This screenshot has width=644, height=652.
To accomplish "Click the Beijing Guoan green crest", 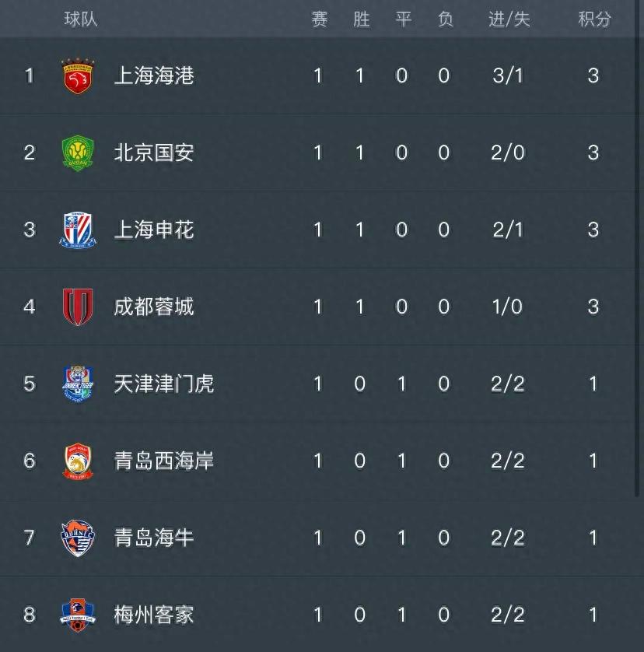I will click(78, 153).
